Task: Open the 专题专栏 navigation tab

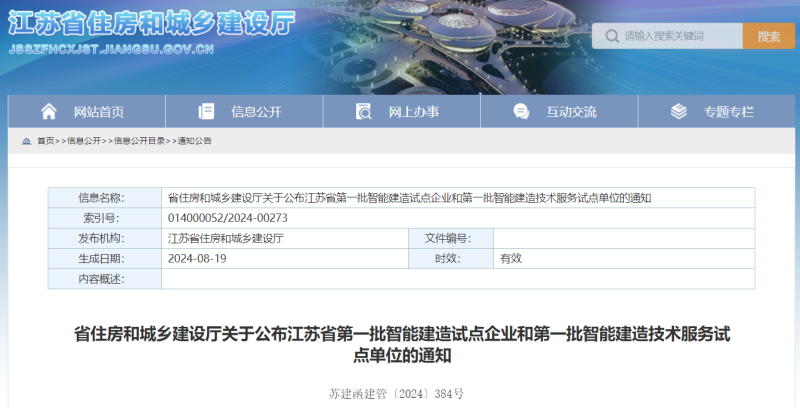Action: [x=728, y=111]
